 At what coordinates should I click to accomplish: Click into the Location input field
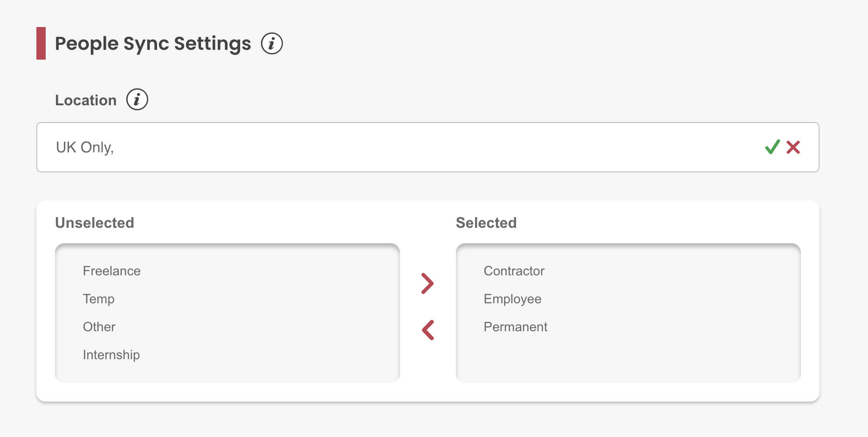(x=420, y=147)
